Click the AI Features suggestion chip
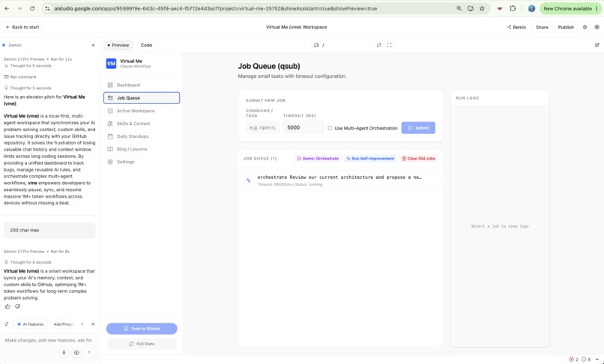The height and width of the screenshot is (364, 604). pyautogui.click(x=30, y=324)
